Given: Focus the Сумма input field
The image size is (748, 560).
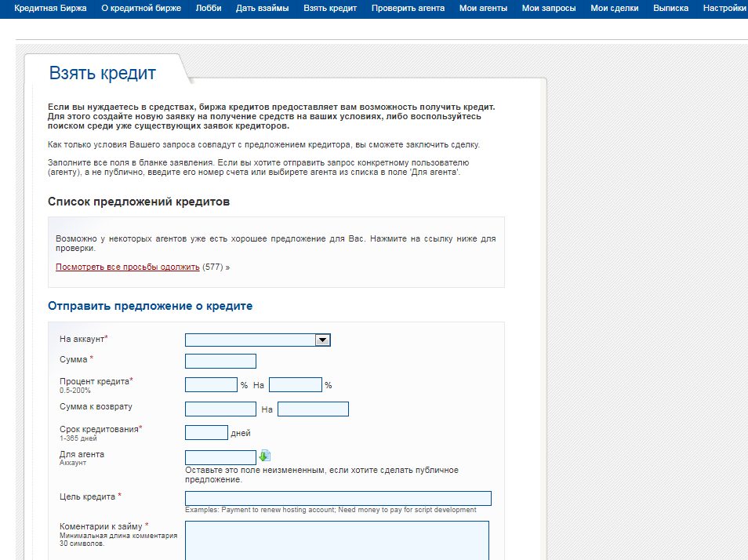Looking at the screenshot, I should point(220,361).
